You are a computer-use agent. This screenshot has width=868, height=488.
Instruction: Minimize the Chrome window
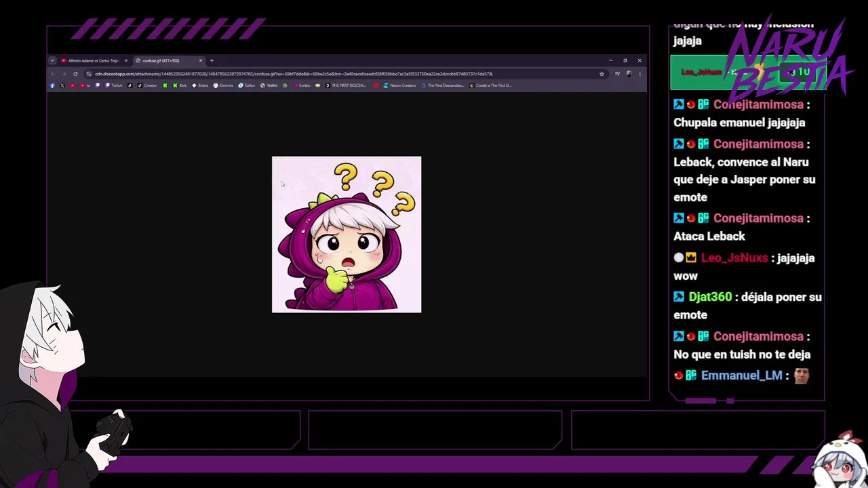pos(611,60)
